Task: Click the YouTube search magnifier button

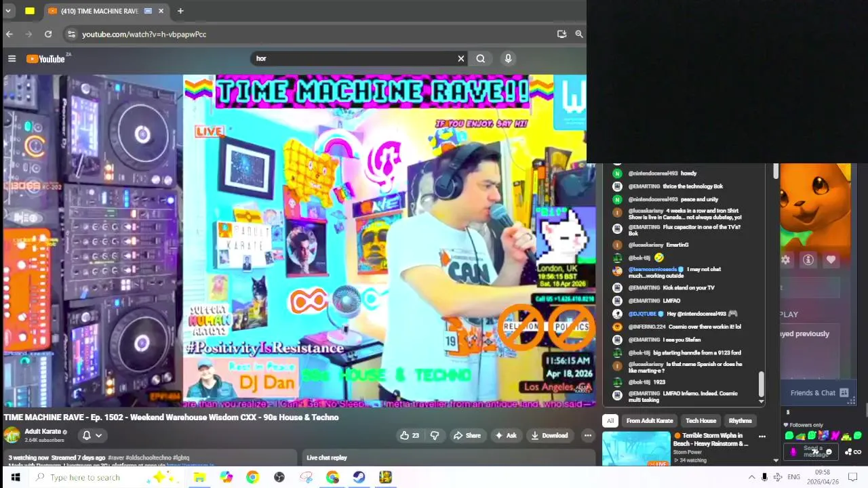Action: point(481,58)
